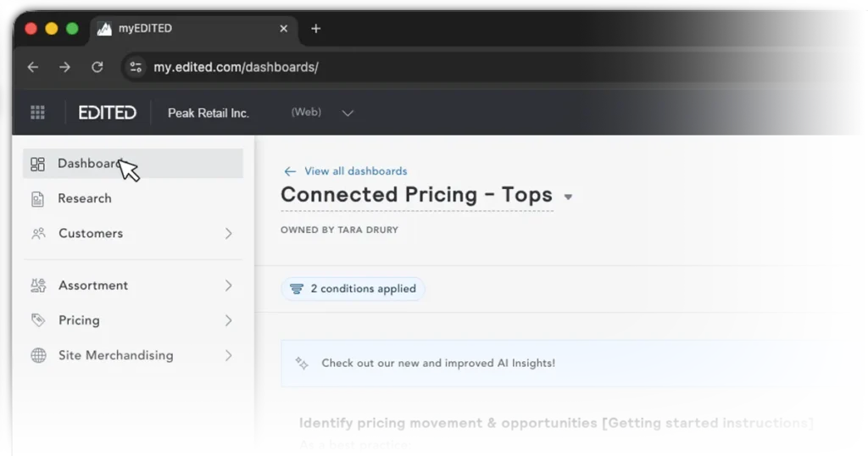This screenshot has height=456, width=868.
Task: Open the 2 conditions applied filter button
Action: 353,289
